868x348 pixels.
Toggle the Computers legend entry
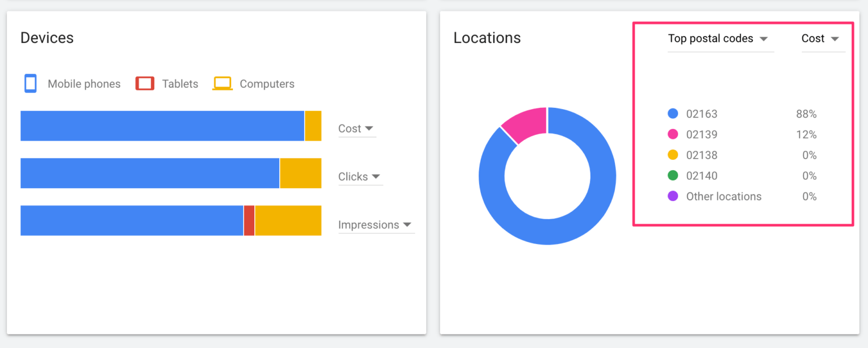[x=267, y=83]
